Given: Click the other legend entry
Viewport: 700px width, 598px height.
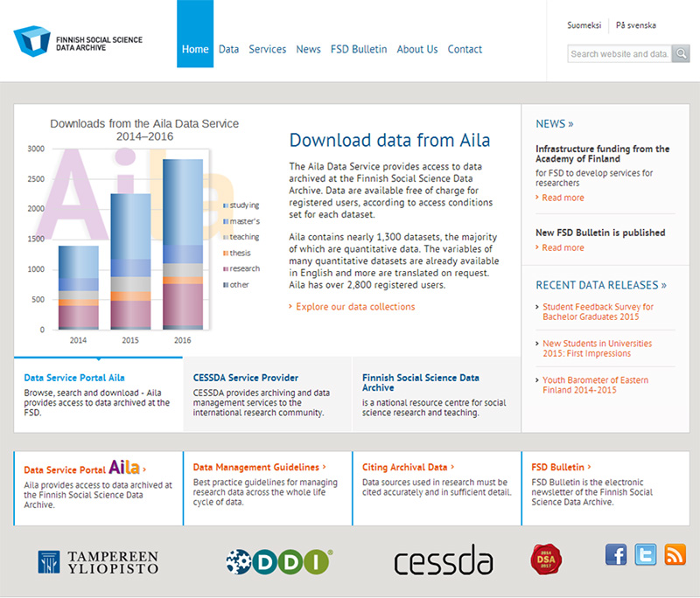Looking at the screenshot, I should [x=236, y=285].
